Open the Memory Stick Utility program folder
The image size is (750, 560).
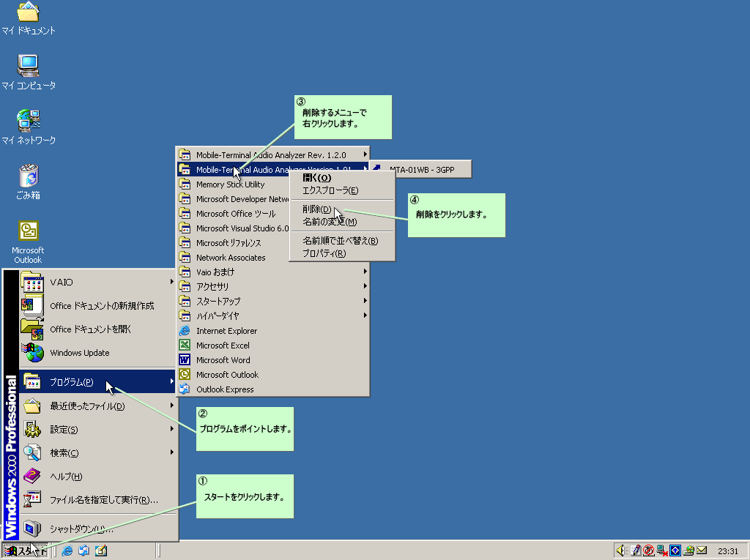click(x=234, y=184)
